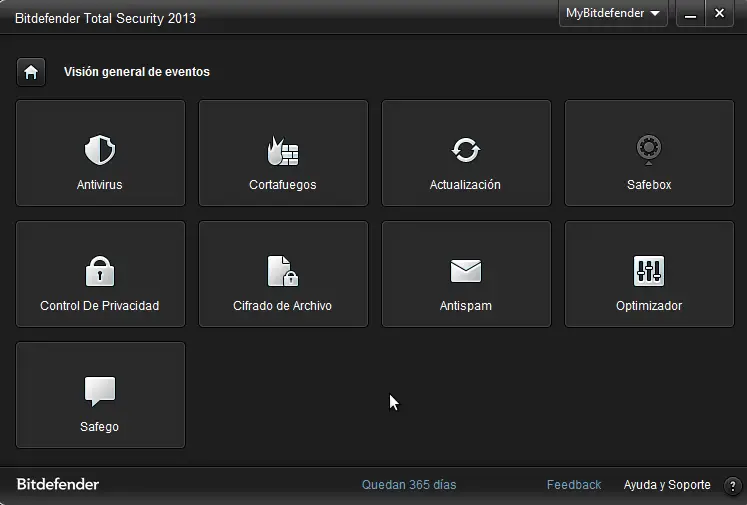The width and height of the screenshot is (747, 505).
Task: Click the Safego label text
Action: pyautogui.click(x=100, y=427)
